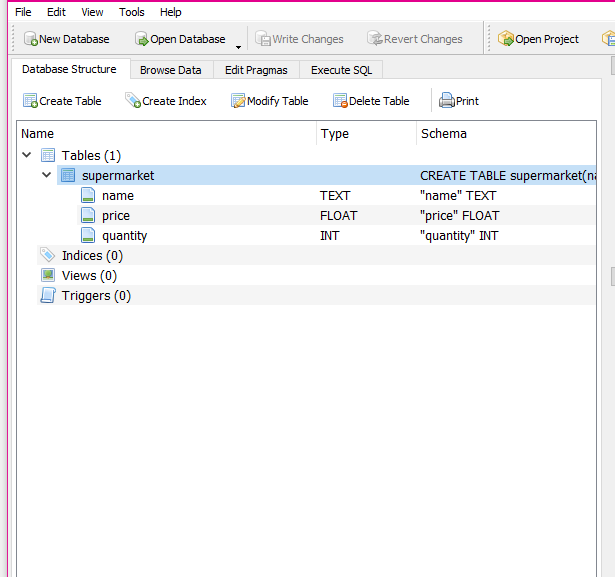Click the Indices tag icon
Image resolution: width=615 pixels, height=577 pixels.
point(48,255)
